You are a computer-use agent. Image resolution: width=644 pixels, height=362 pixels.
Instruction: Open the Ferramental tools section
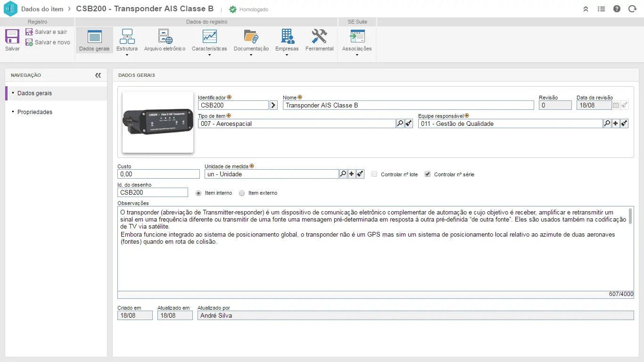pos(319,40)
